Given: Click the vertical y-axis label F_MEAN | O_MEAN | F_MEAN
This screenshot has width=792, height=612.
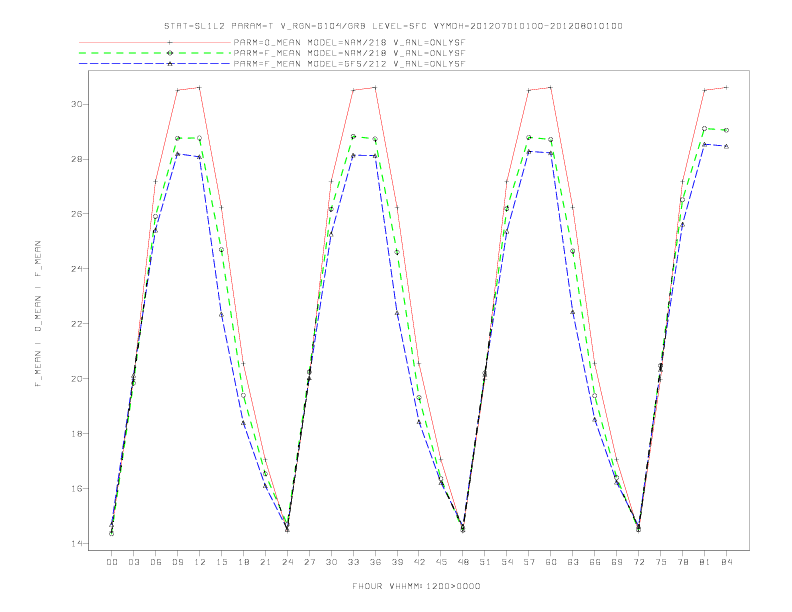Looking at the screenshot, I should point(38,314).
